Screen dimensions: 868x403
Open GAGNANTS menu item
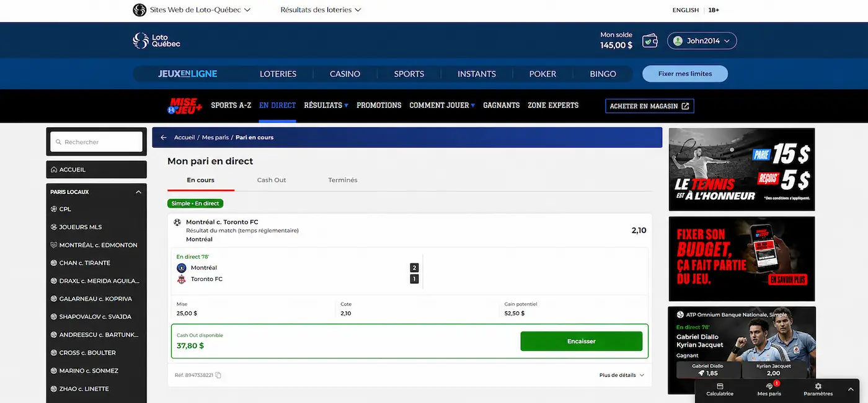pyautogui.click(x=502, y=105)
